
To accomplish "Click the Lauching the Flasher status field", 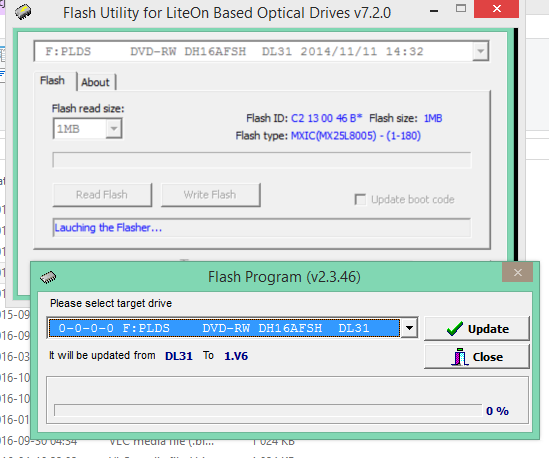I will click(262, 228).
